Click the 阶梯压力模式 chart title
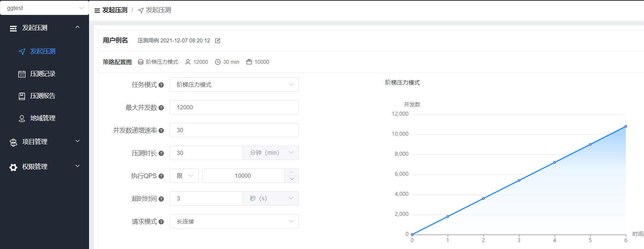The width and height of the screenshot is (644, 249). (402, 83)
